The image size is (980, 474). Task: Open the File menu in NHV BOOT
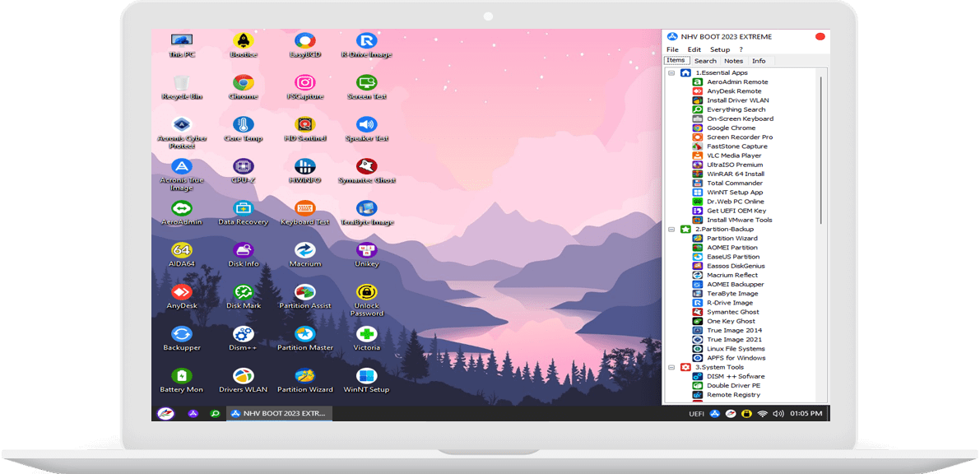[x=672, y=49]
